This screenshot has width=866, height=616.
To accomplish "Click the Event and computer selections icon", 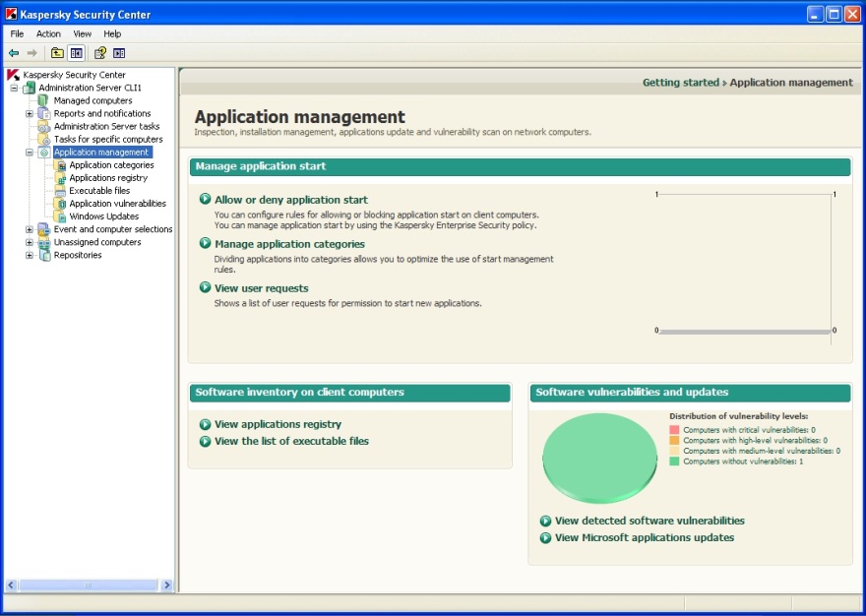I will (44, 229).
